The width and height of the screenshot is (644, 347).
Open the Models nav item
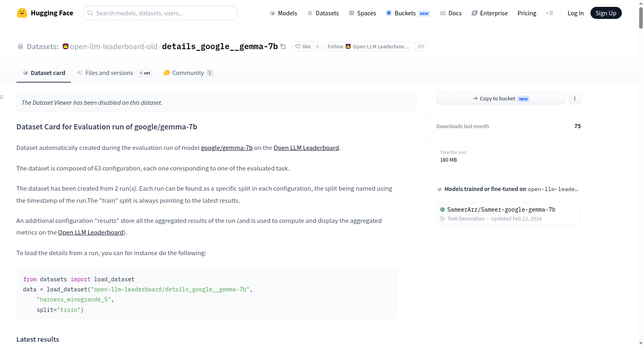click(x=283, y=13)
